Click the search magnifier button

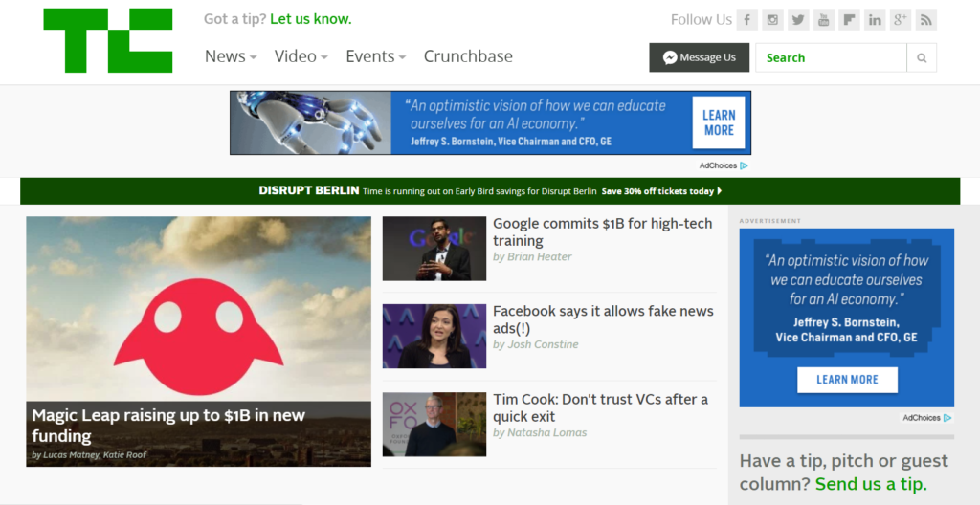pyautogui.click(x=922, y=57)
